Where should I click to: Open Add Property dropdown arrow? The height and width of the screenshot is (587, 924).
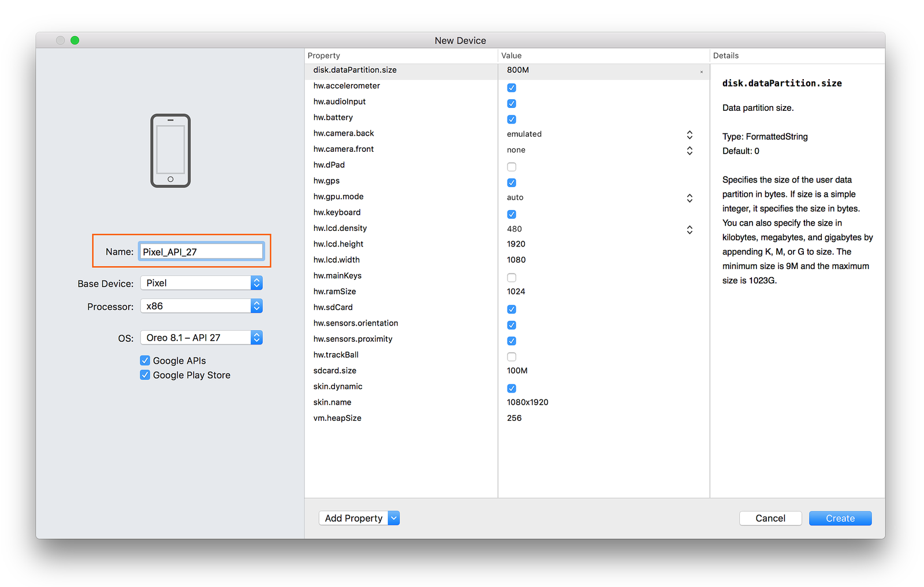point(393,518)
